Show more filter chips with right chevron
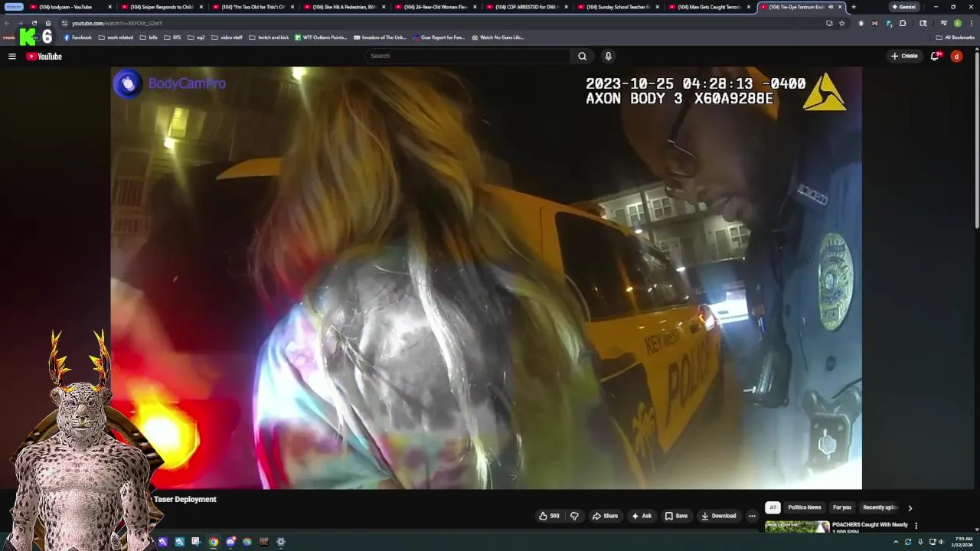Image resolution: width=980 pixels, height=551 pixels. (x=910, y=507)
